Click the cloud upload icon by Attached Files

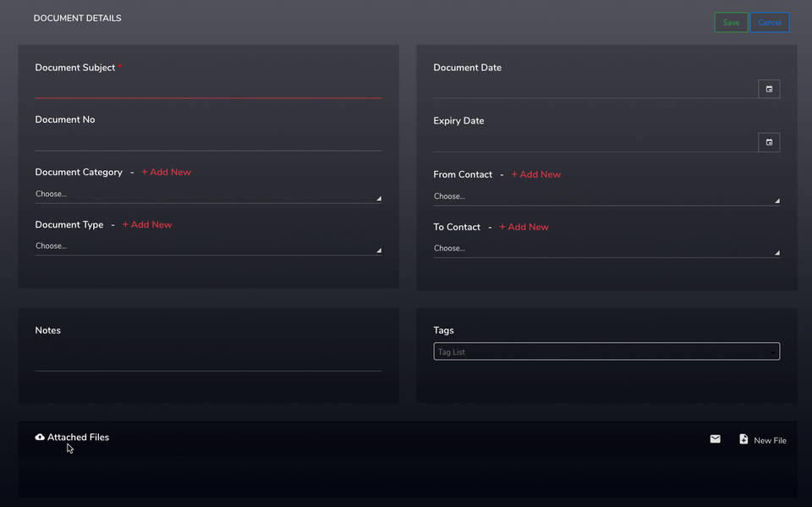point(40,438)
